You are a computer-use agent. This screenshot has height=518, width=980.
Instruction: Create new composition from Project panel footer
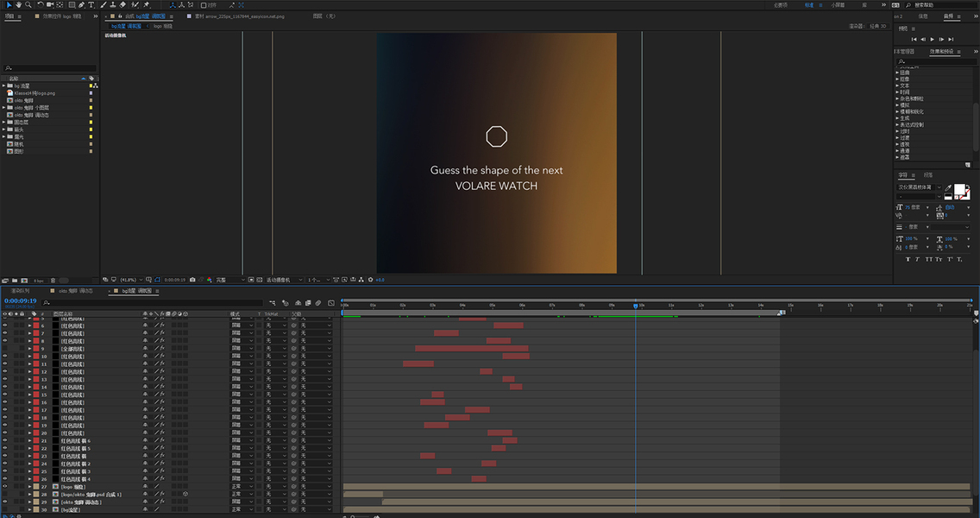tap(24, 281)
